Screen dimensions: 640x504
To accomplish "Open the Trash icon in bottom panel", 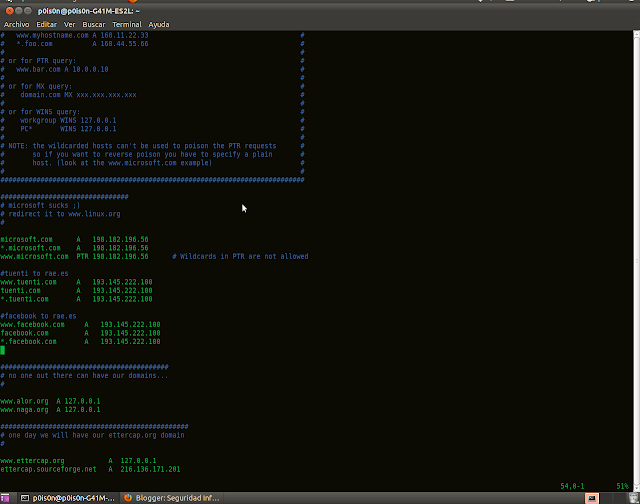I will [633, 498].
